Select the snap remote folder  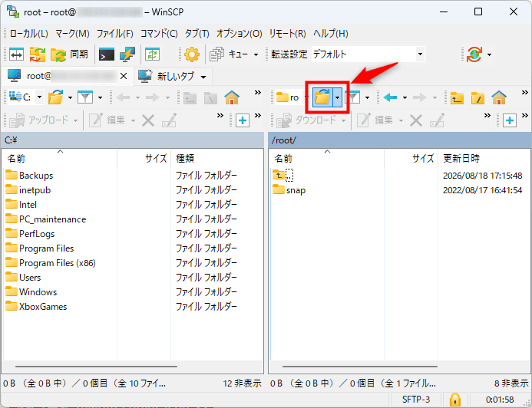(x=289, y=190)
